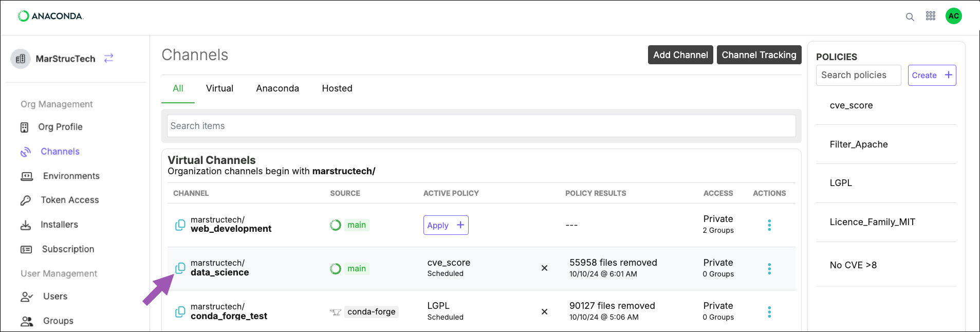Click the CHANNEL column header
This screenshot has height=332, width=980.
(x=191, y=193)
